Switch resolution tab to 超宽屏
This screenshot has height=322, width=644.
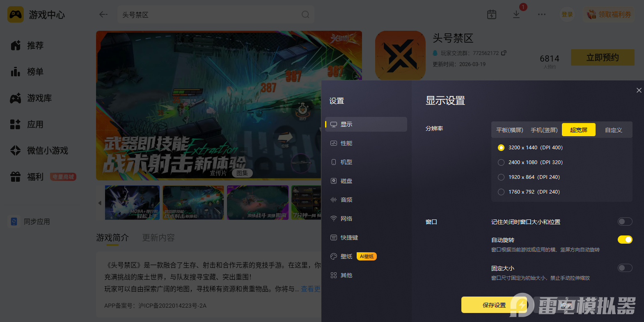(x=579, y=130)
